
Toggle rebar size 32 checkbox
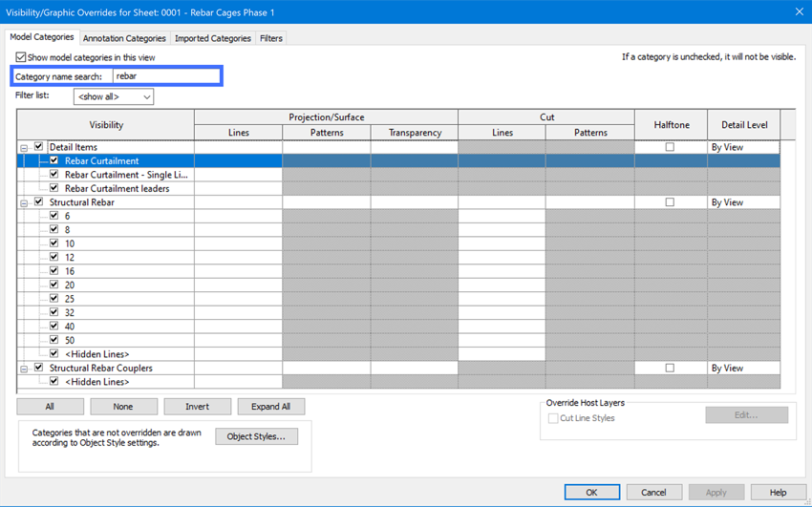pyautogui.click(x=53, y=312)
